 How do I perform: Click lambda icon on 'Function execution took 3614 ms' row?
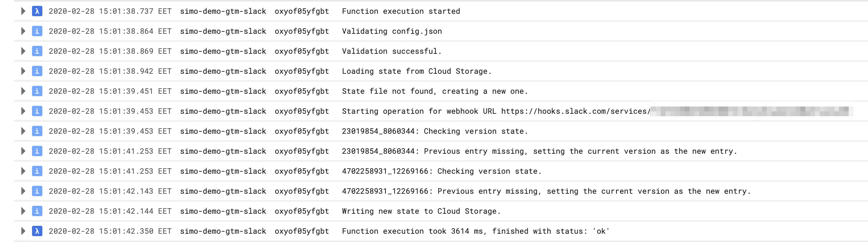pyautogui.click(x=37, y=231)
